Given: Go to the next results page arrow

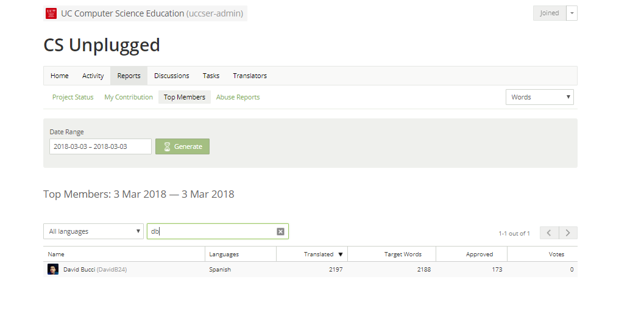Looking at the screenshot, I should (568, 232).
